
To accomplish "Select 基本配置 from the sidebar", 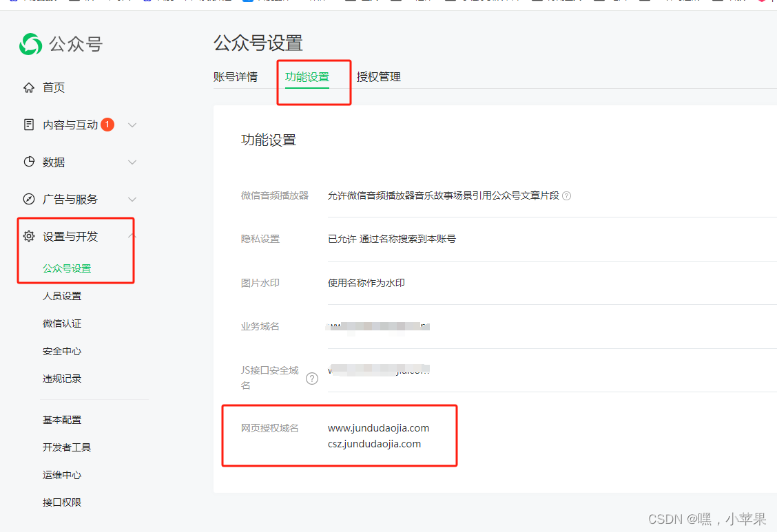I will pyautogui.click(x=64, y=419).
